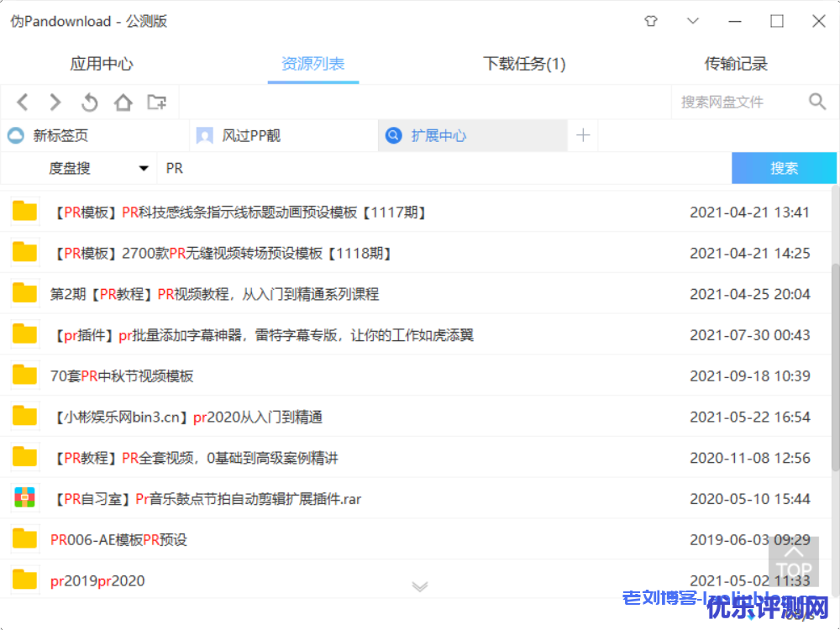Image resolution: width=840 pixels, height=630 pixels.
Task: Select Pr音乐鼓点节拍自动剪辑扩展插件.rar
Action: point(207,499)
